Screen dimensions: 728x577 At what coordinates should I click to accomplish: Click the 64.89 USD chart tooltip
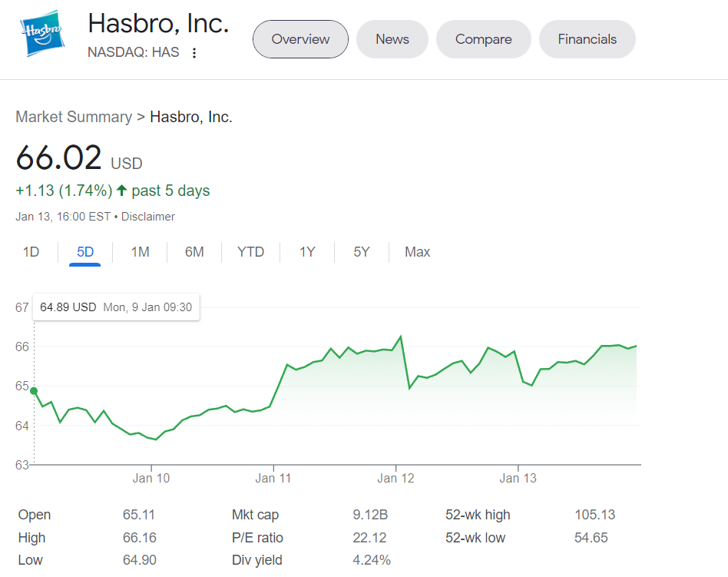tap(116, 307)
